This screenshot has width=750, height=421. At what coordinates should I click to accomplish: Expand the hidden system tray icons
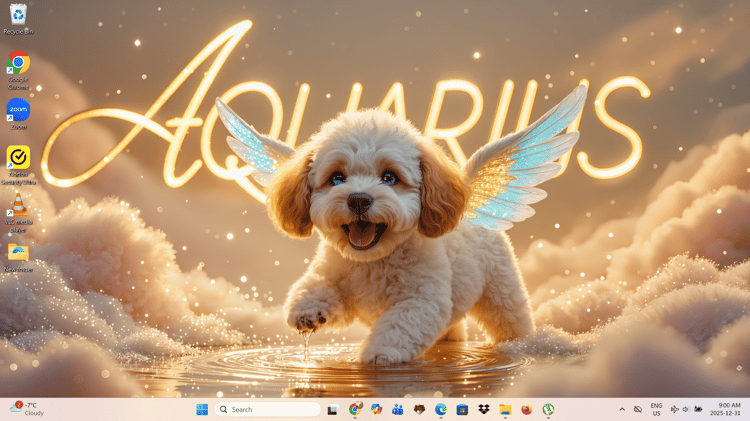click(622, 410)
